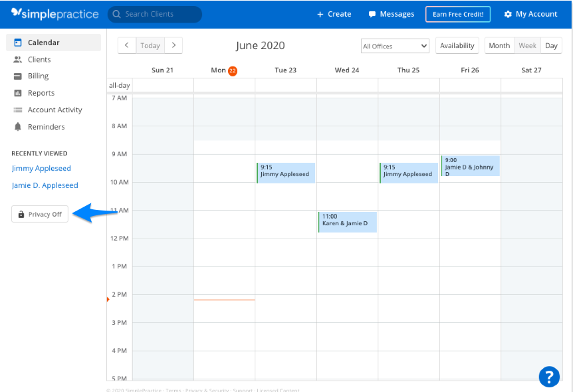Switch to the Month tab

(x=499, y=45)
